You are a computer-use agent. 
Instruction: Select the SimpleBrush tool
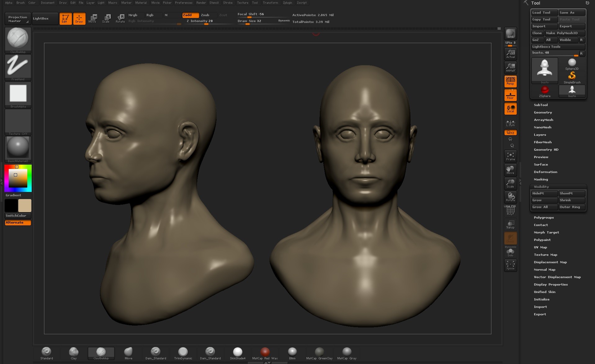pyautogui.click(x=572, y=76)
